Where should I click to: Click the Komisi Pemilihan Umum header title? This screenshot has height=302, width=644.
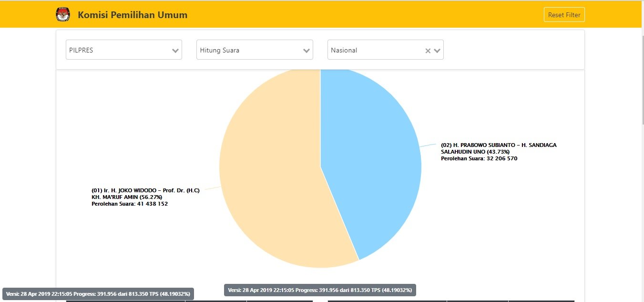pyautogui.click(x=133, y=15)
